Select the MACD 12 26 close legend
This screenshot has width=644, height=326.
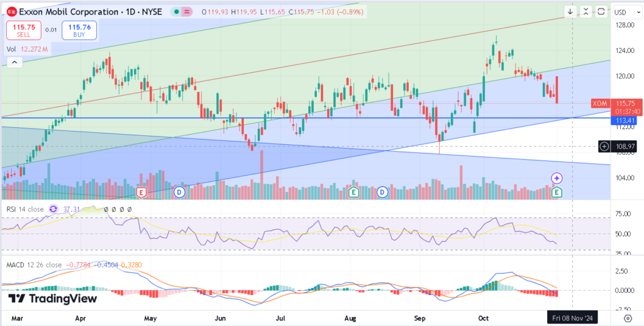(x=34, y=265)
